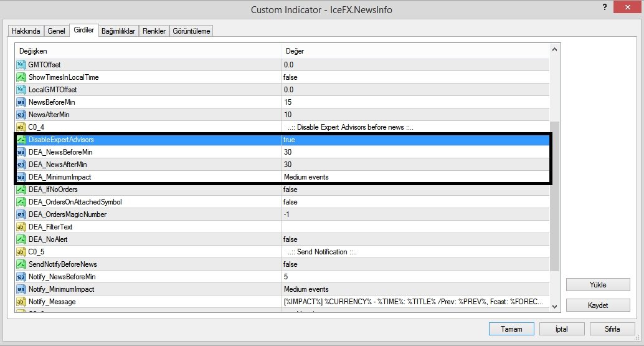
Task: Click the NewsBeforeMin value 15
Action: pyautogui.click(x=288, y=102)
